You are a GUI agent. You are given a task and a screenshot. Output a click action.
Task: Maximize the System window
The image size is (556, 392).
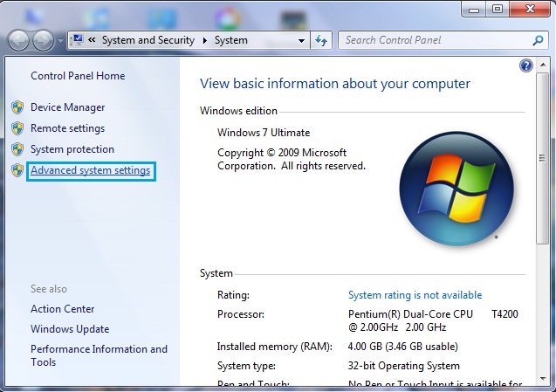click(x=498, y=10)
